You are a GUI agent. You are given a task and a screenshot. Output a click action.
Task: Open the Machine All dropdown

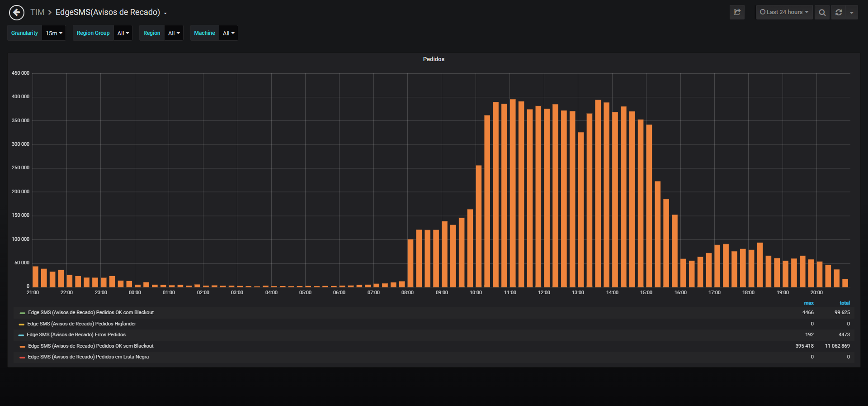tap(228, 33)
